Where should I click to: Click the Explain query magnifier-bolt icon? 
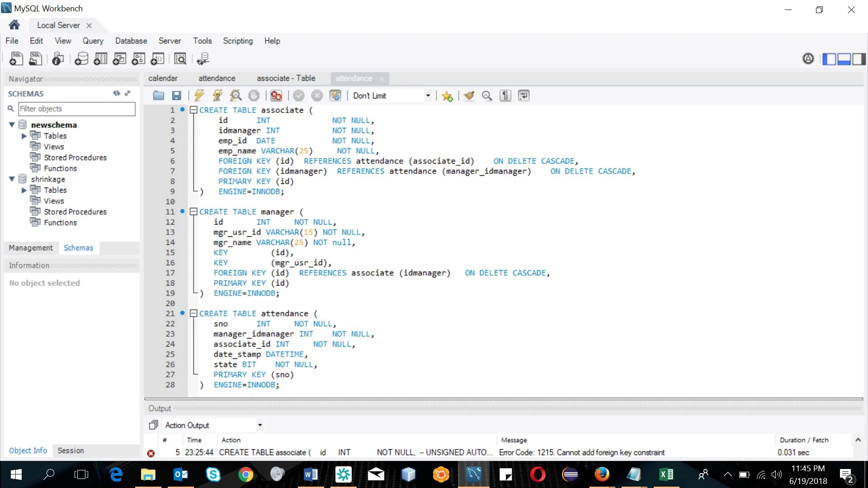point(236,95)
